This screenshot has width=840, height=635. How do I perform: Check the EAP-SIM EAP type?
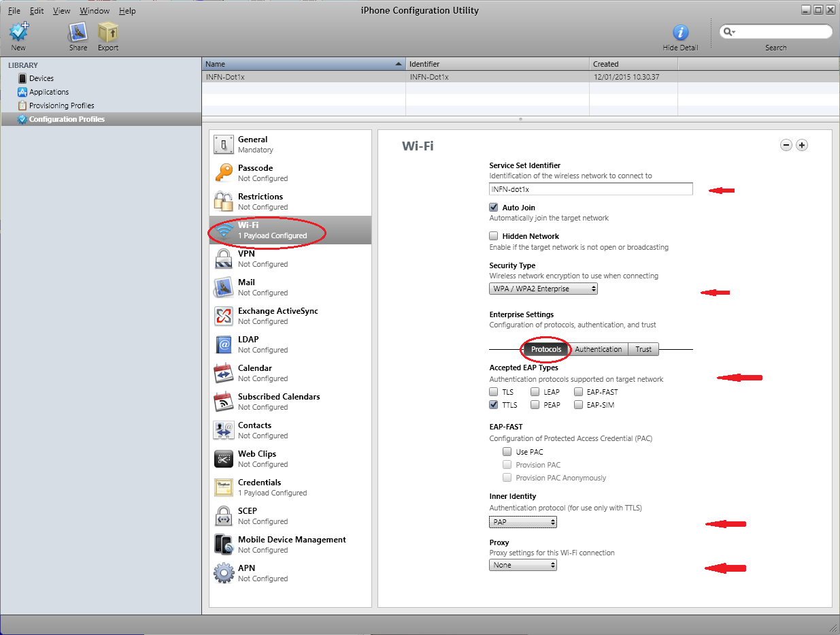[579, 404]
